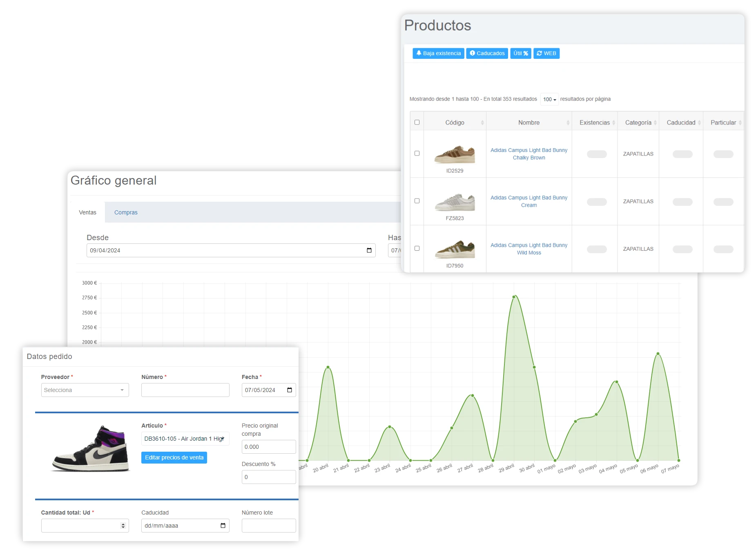
Task: Click the Precio original compra field
Action: (269, 447)
